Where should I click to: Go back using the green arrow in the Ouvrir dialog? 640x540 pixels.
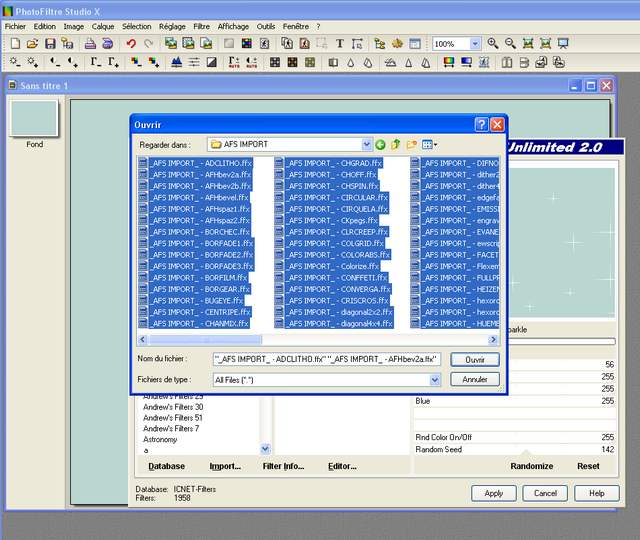[380, 144]
